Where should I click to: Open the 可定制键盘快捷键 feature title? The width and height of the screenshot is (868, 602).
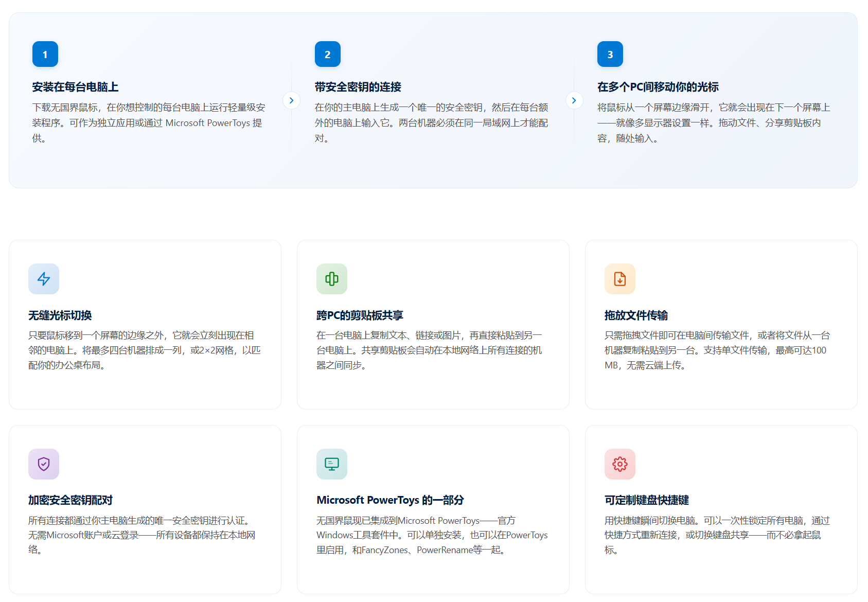647,500
